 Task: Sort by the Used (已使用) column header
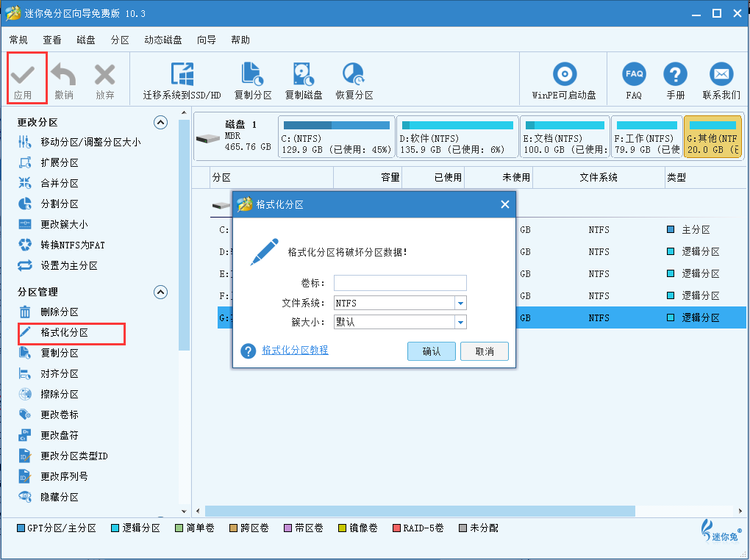(x=433, y=177)
